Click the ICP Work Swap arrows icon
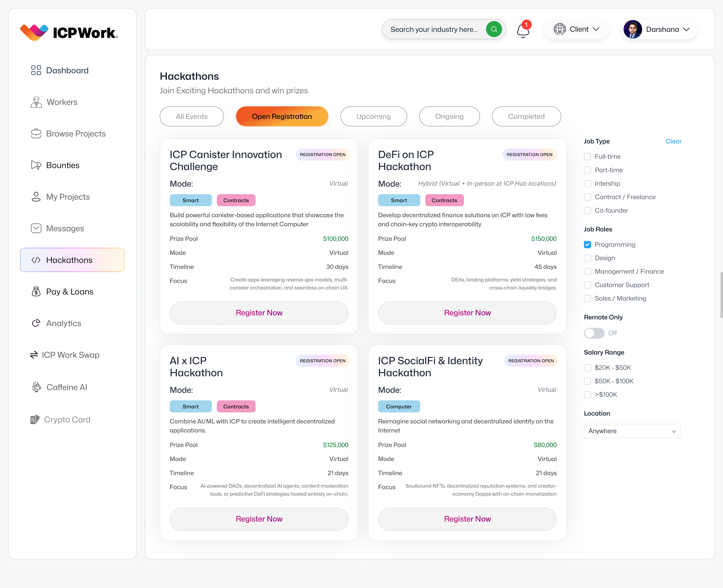723x588 pixels. [x=34, y=355]
